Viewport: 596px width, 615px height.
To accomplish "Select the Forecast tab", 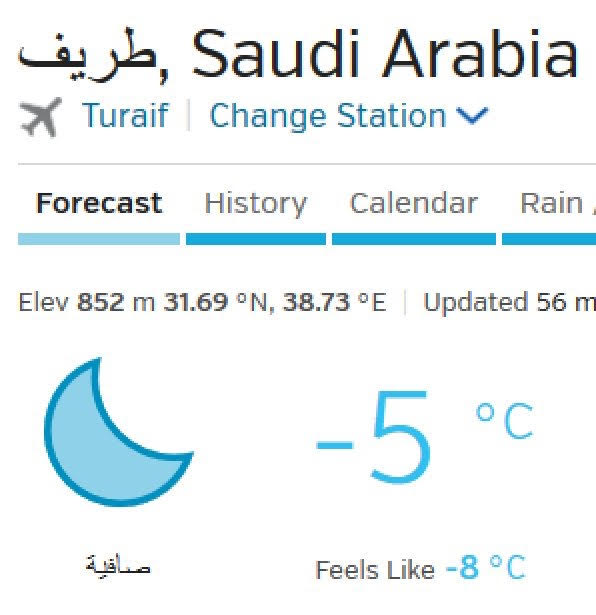I will tap(99, 203).
